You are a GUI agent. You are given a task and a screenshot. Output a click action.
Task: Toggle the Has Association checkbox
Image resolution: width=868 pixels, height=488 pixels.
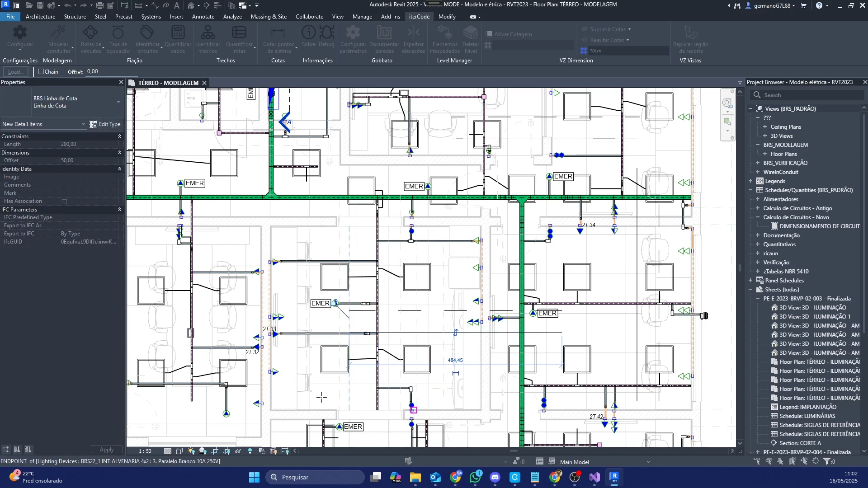pos(64,202)
